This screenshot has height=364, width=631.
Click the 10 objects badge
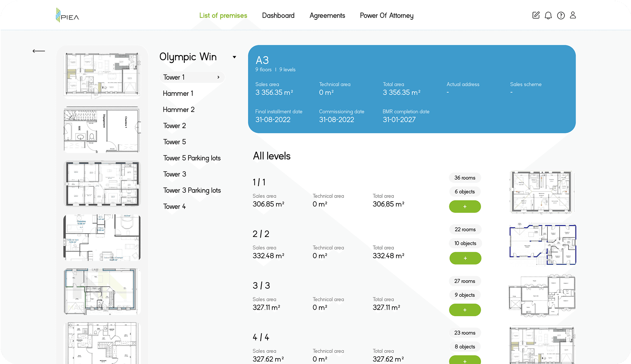tap(465, 243)
